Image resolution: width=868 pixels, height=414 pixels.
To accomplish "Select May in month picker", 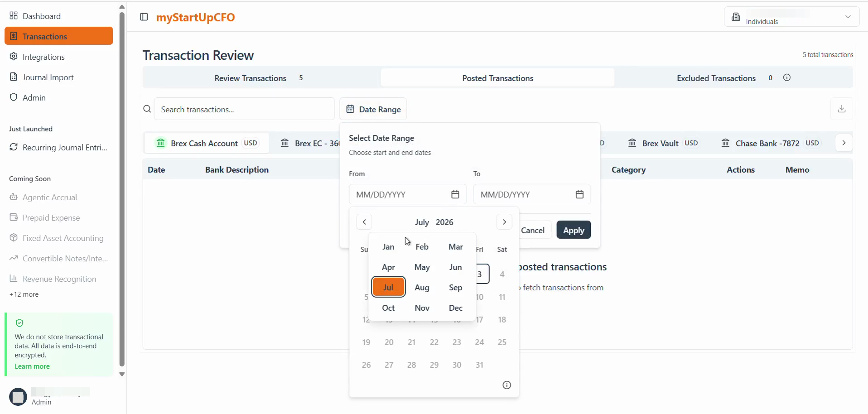I will [422, 267].
